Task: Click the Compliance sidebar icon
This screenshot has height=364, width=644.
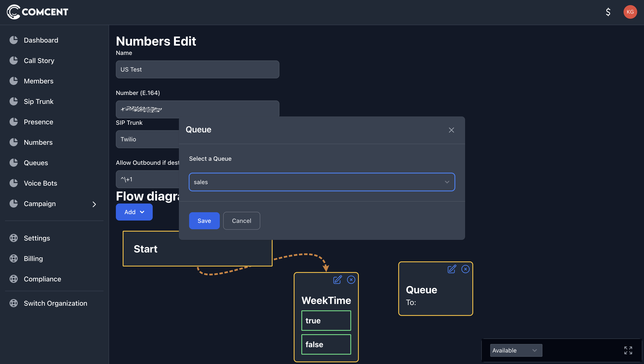Action: click(x=13, y=279)
